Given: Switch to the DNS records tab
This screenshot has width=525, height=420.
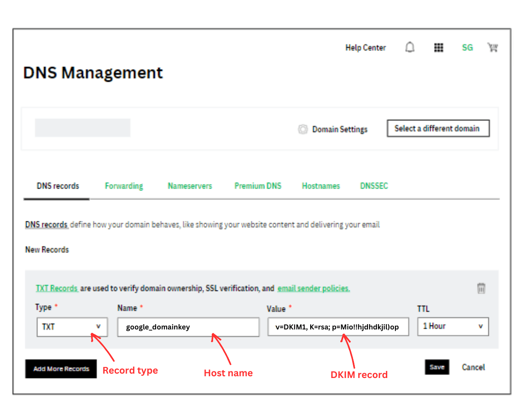Looking at the screenshot, I should pos(58,186).
